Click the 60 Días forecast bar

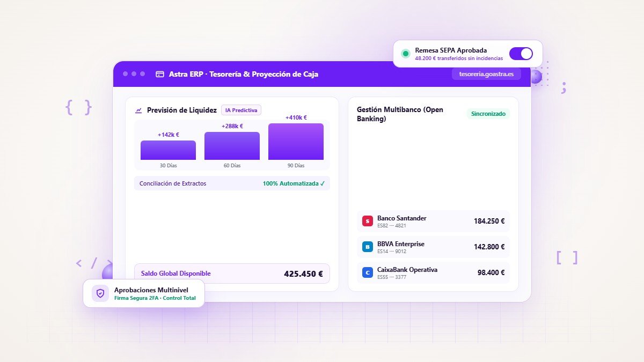coord(232,146)
